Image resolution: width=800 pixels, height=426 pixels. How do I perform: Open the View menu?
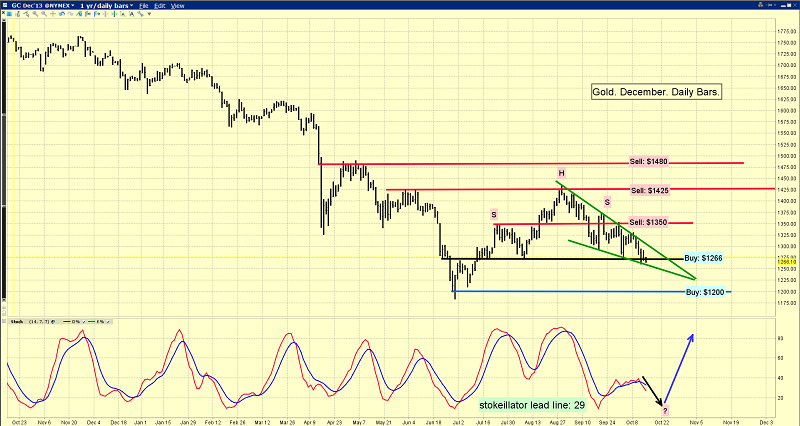point(178,6)
